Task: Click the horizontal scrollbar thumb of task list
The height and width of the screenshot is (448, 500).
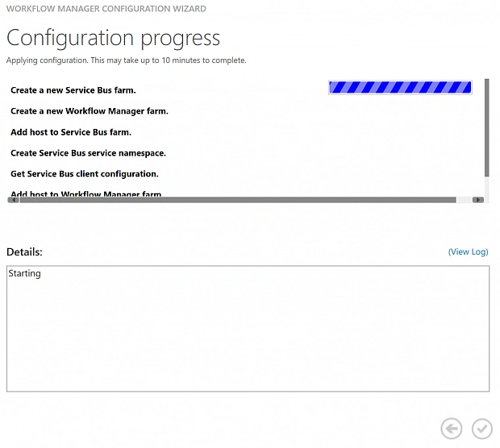Action: [238, 200]
